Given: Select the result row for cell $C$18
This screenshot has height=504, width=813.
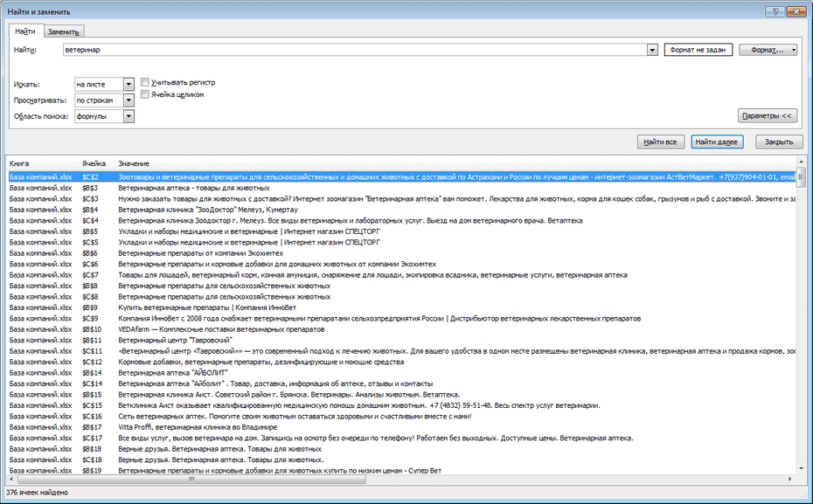Looking at the screenshot, I should [401, 460].
